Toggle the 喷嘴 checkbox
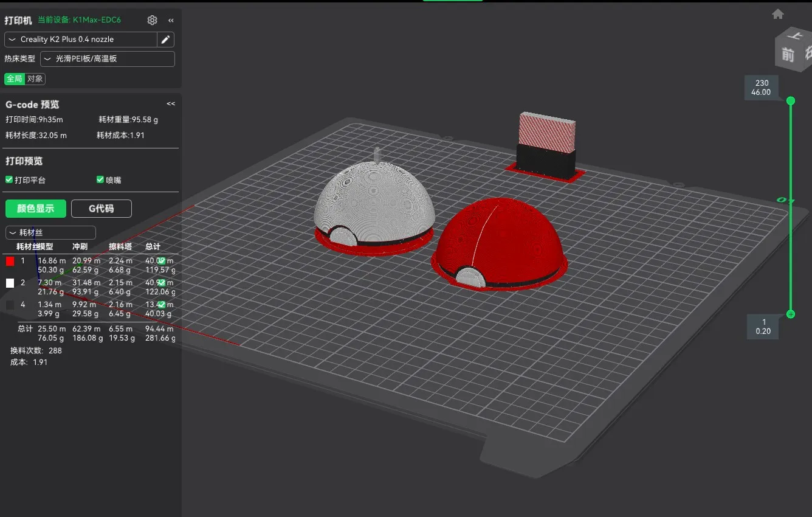812x517 pixels. click(x=100, y=180)
